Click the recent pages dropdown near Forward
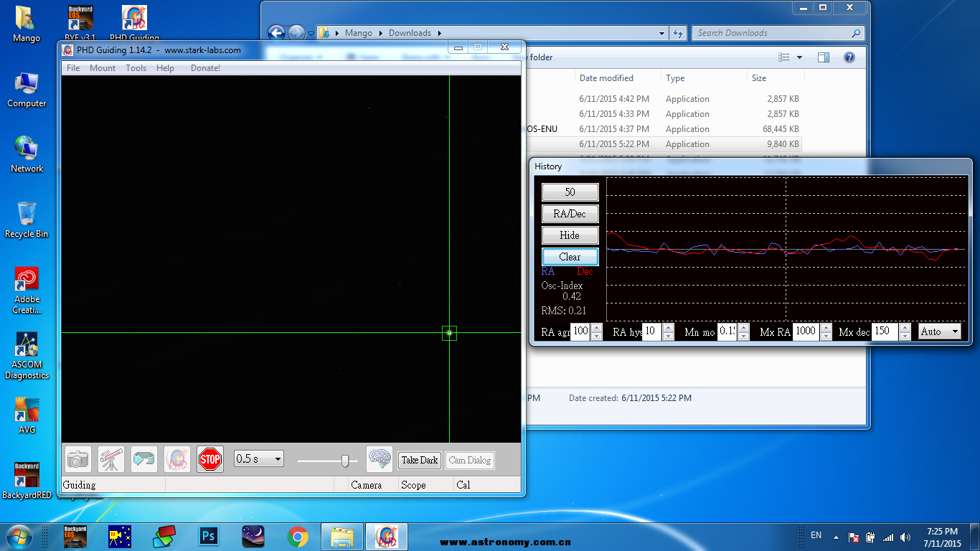This screenshot has width=980, height=551. (x=311, y=33)
